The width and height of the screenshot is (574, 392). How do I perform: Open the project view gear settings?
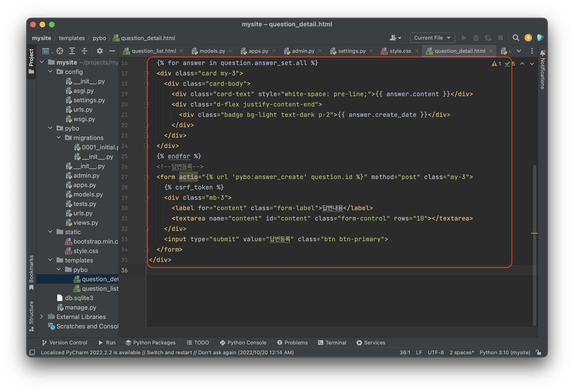pyautogui.click(x=100, y=51)
